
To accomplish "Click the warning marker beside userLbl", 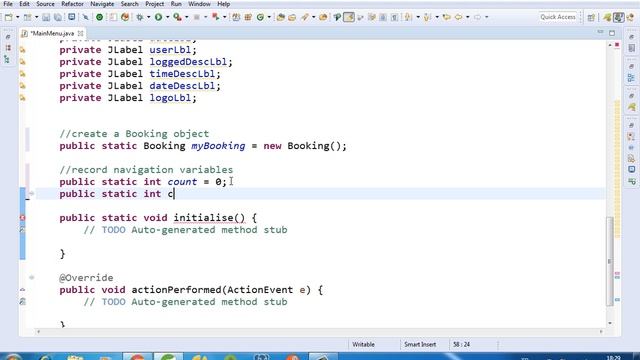I will tap(22, 50).
